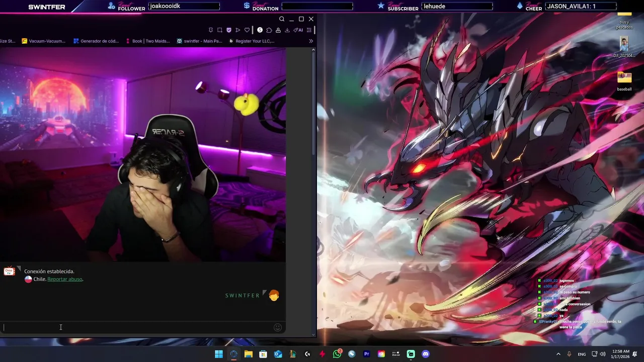Open WhatsApp from the taskbar
The width and height of the screenshot is (644, 362).
[337, 354]
